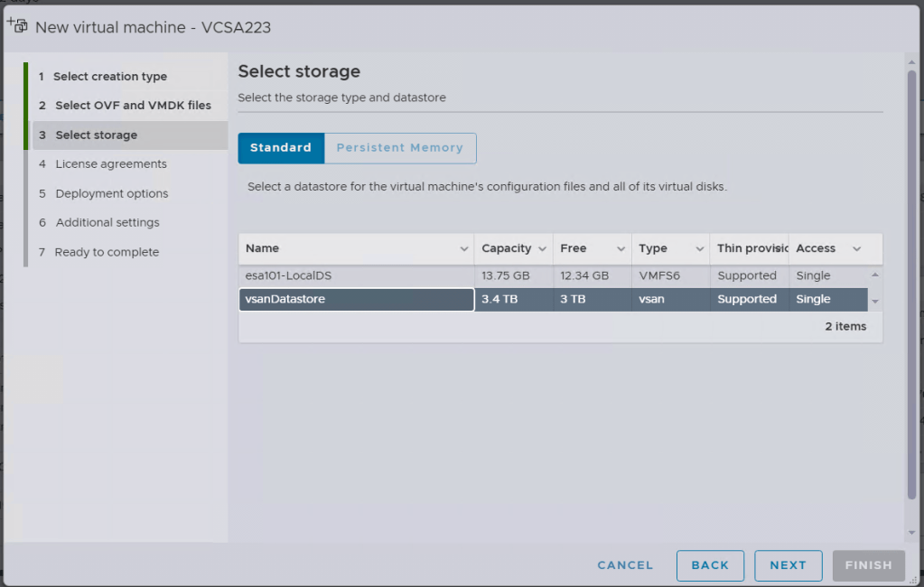This screenshot has width=924, height=587.
Task: Click the New virtual machine title icon
Action: 17,26
